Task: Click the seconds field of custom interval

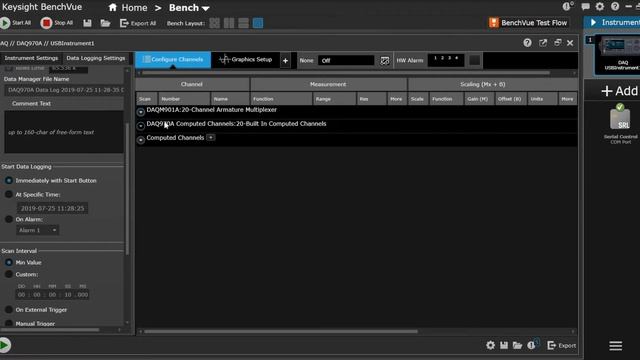Action: tap(68, 295)
